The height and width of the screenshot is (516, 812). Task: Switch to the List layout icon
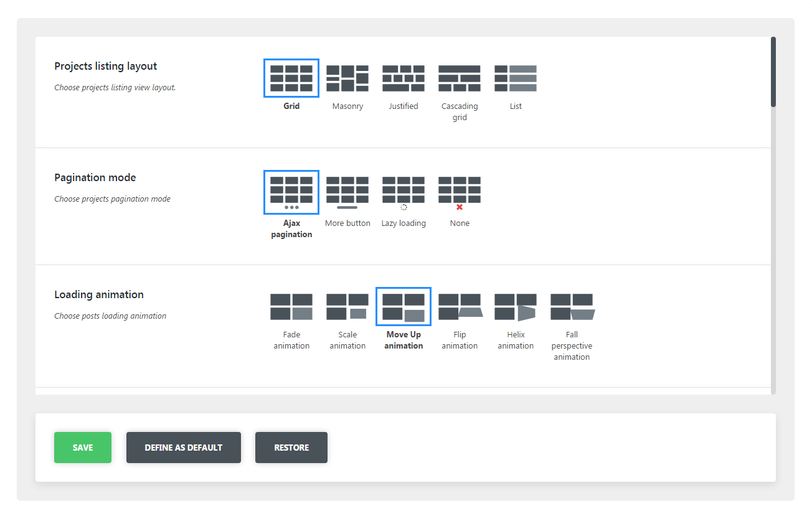coord(516,78)
